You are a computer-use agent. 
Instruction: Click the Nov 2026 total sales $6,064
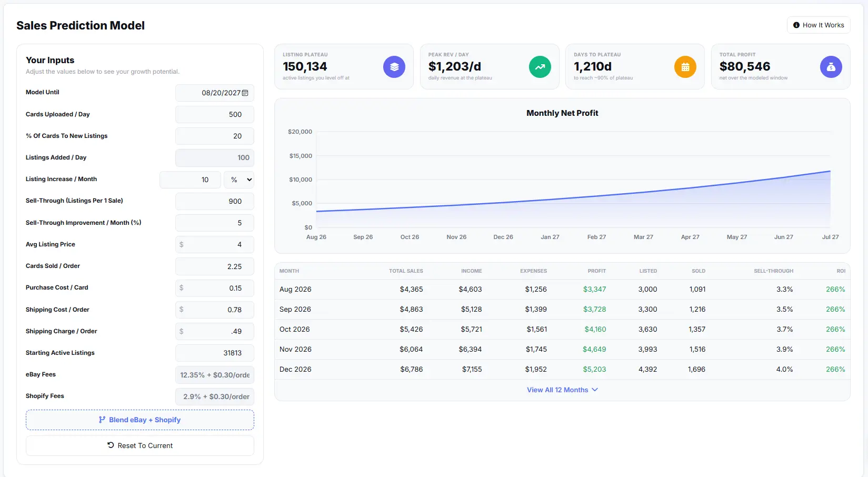click(x=411, y=349)
